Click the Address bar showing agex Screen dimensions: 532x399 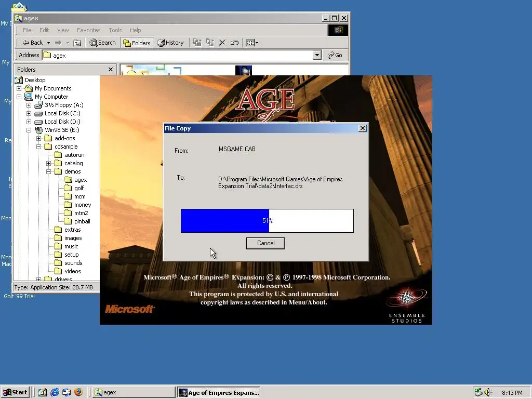(x=181, y=55)
